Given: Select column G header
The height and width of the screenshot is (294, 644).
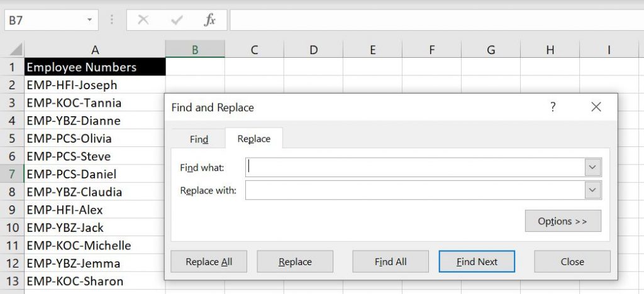Looking at the screenshot, I should tap(491, 50).
